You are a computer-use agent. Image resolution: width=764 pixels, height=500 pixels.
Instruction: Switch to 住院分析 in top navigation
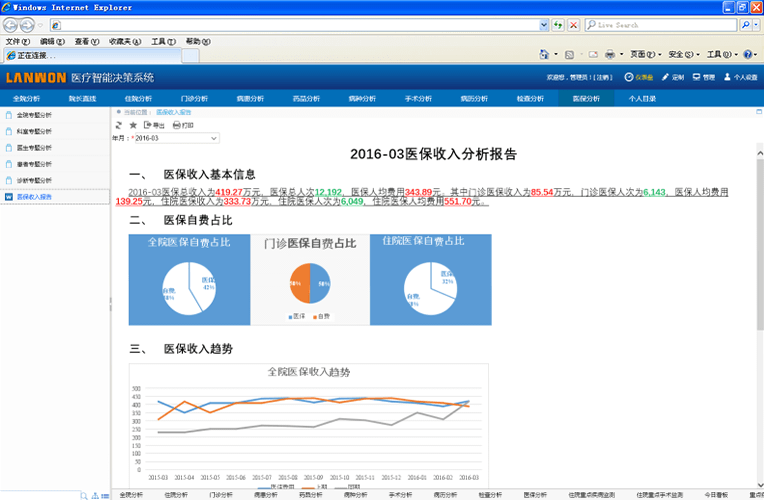[138, 98]
